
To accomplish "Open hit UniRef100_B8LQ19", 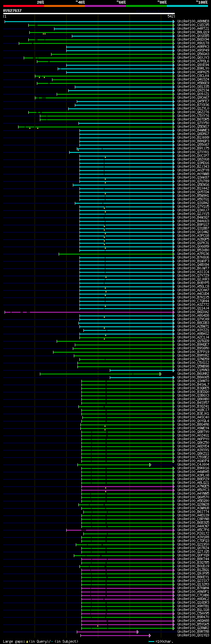I will 193,32.
